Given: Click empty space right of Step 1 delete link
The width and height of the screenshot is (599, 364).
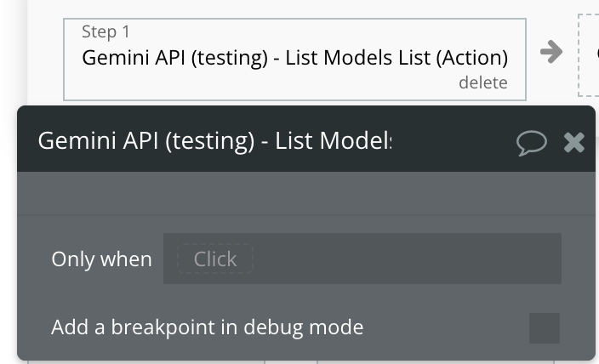Looking at the screenshot, I should click(516, 82).
